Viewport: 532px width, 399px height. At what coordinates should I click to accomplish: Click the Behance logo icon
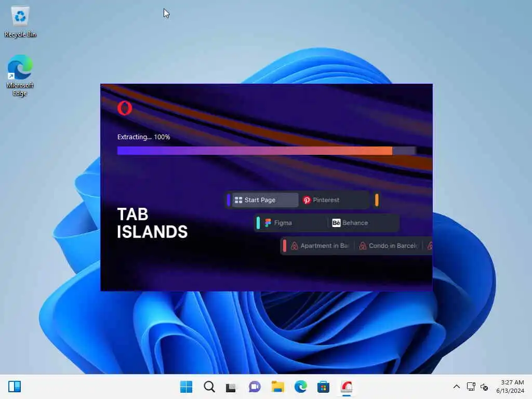coord(336,222)
